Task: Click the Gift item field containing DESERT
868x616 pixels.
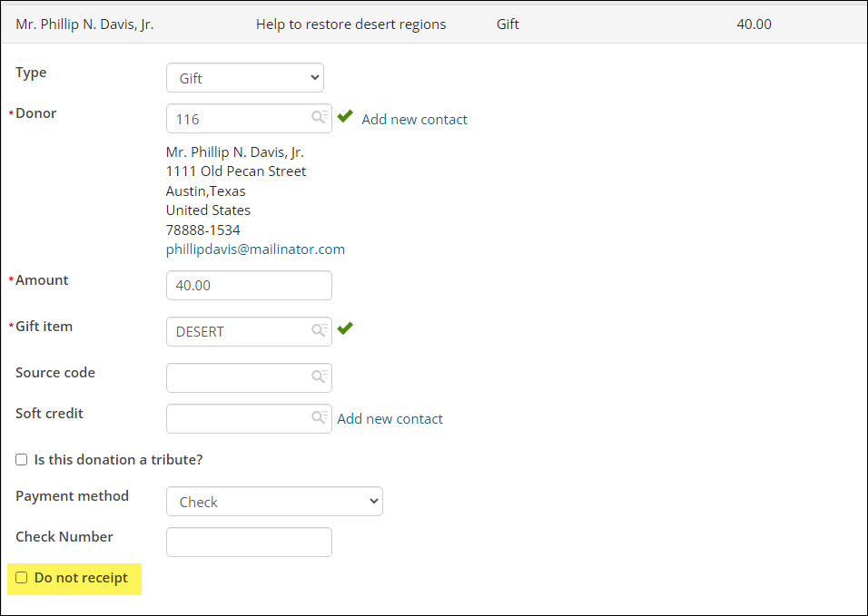Action: pos(249,331)
